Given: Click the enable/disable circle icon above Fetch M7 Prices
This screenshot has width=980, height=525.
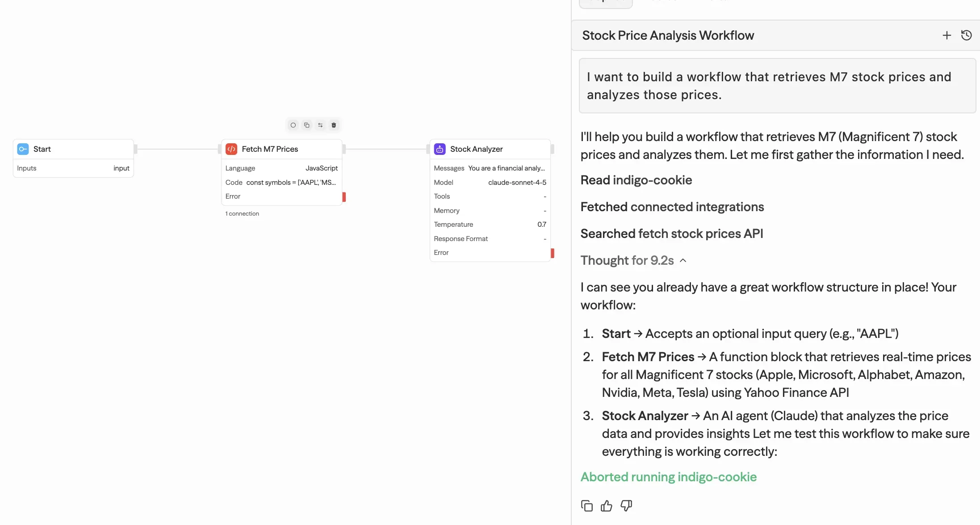Looking at the screenshot, I should coord(293,125).
